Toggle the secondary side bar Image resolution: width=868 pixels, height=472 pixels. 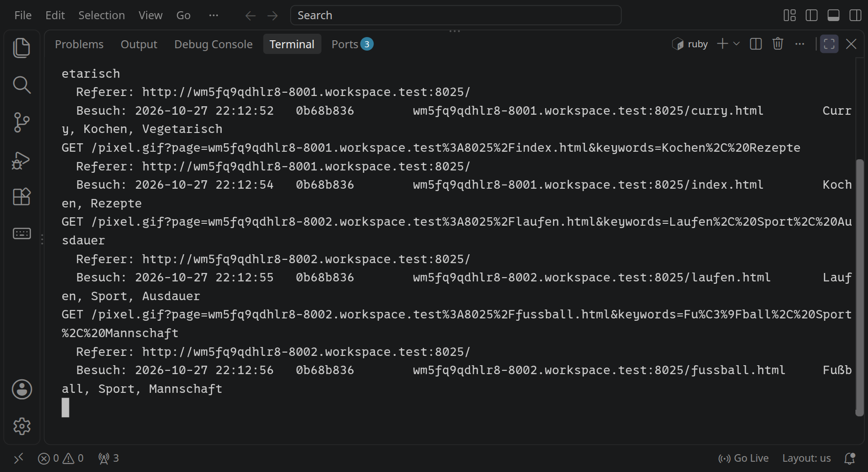coord(855,15)
